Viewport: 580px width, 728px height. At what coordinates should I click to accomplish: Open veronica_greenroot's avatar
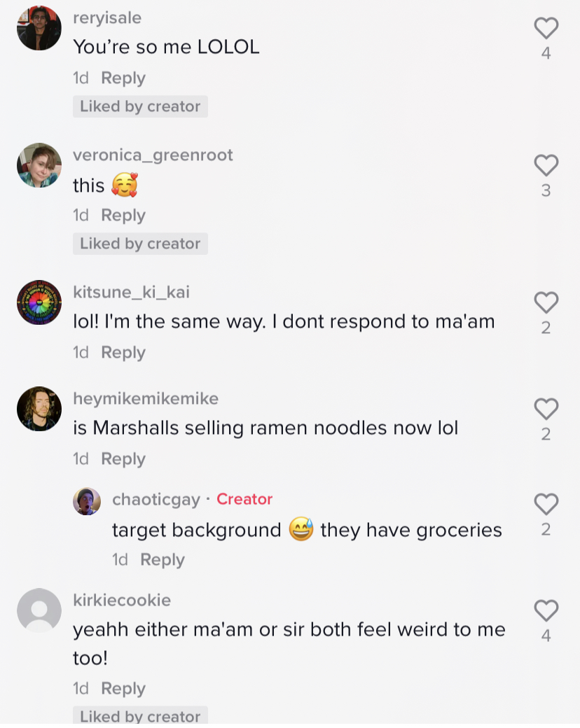click(39, 165)
